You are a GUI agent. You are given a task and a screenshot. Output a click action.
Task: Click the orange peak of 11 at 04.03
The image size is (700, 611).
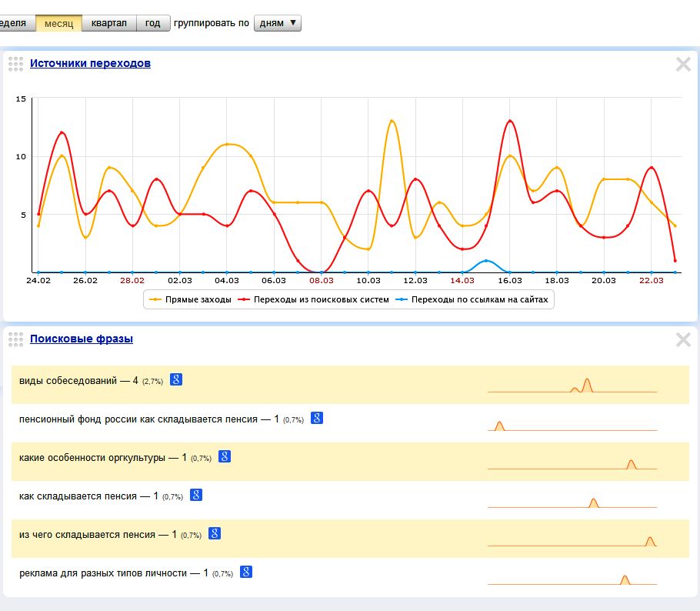227,144
